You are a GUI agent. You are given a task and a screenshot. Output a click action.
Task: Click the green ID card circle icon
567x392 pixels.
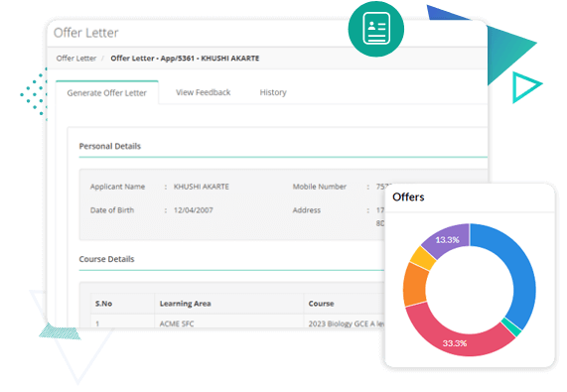click(x=376, y=29)
